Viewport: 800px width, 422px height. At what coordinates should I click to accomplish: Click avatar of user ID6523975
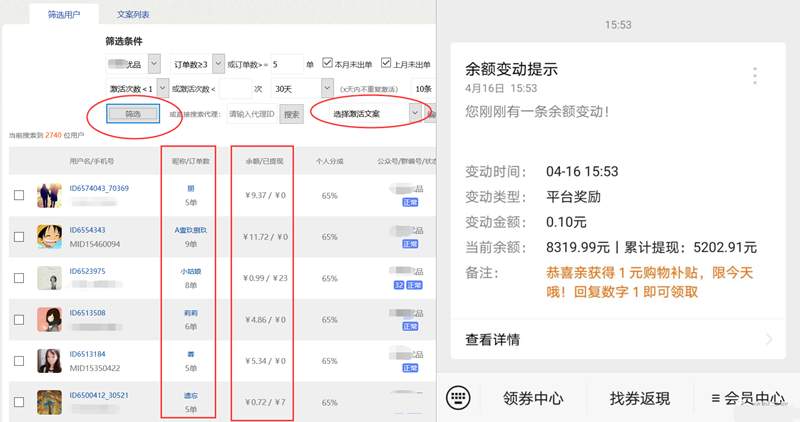49,278
